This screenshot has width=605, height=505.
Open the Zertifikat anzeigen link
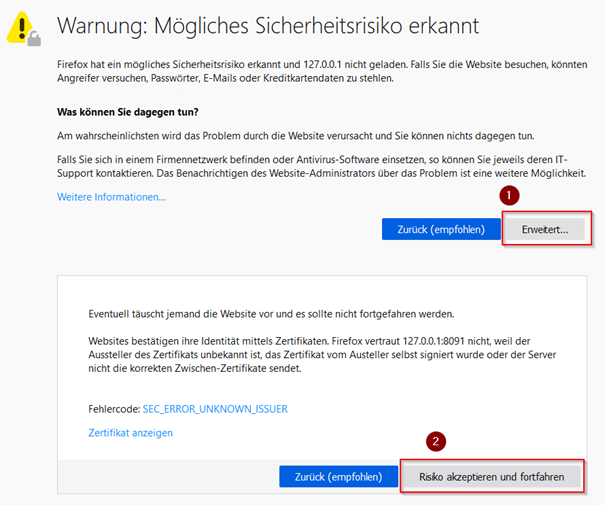point(130,433)
